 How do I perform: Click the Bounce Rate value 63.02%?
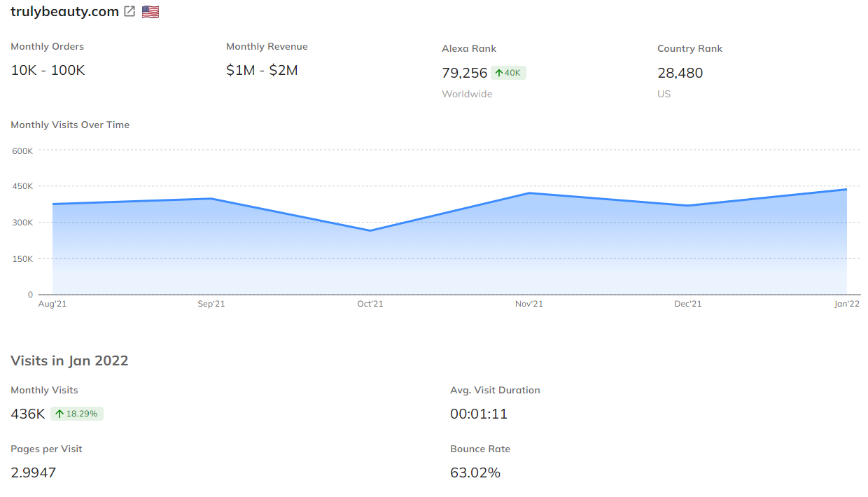pyautogui.click(x=475, y=472)
